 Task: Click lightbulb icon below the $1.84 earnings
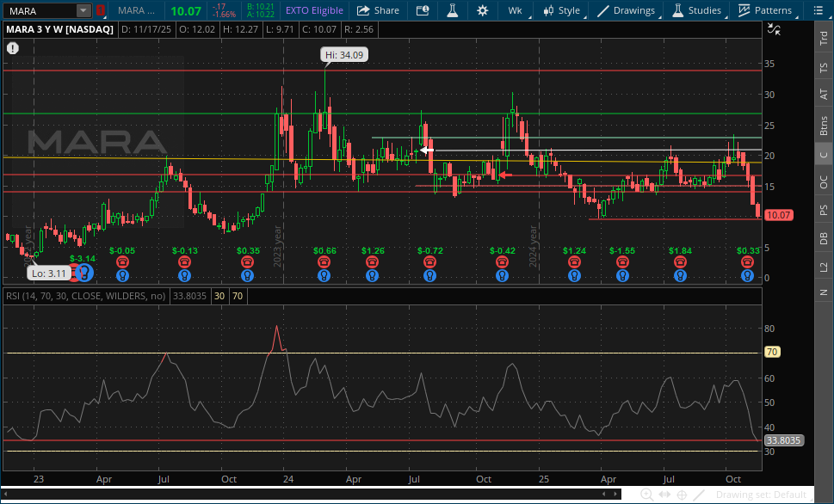tap(680, 276)
